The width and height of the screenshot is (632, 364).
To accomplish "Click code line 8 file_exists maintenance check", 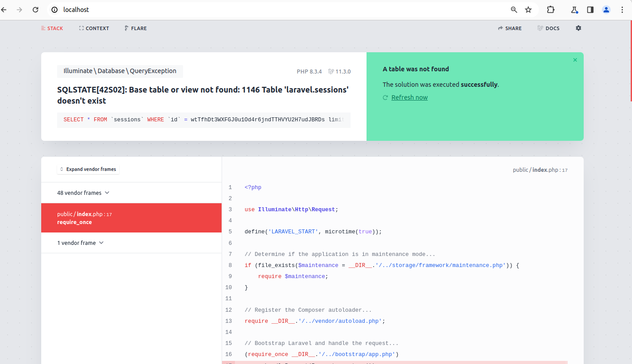I will (x=382, y=265).
